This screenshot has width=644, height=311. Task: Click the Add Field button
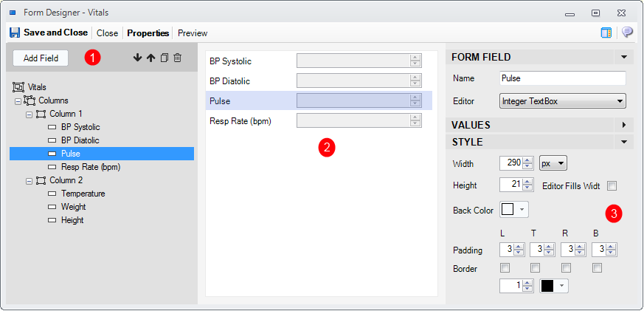(x=41, y=58)
